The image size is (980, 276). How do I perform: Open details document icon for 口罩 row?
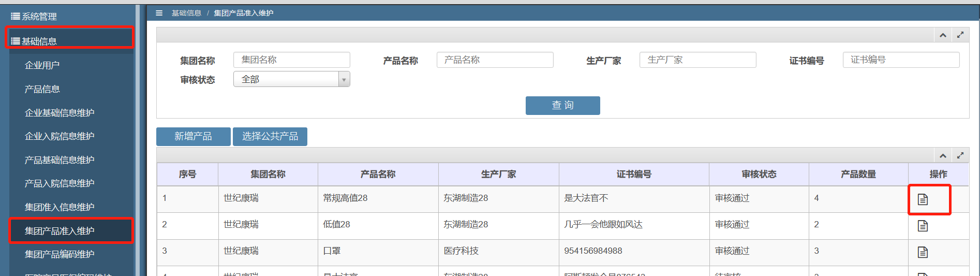[923, 252]
